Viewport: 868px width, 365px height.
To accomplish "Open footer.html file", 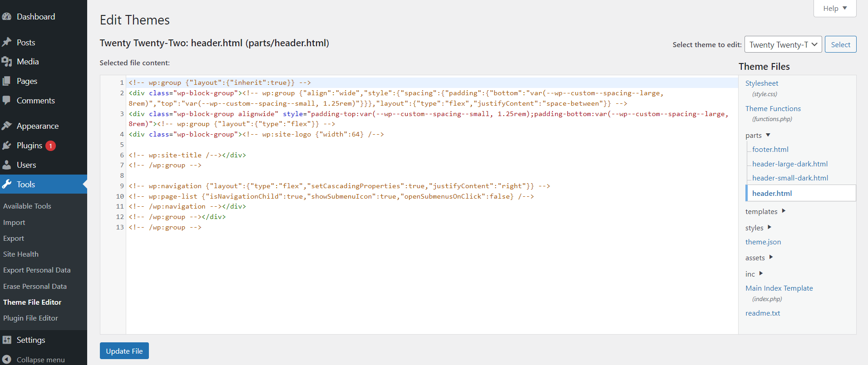I will click(770, 149).
